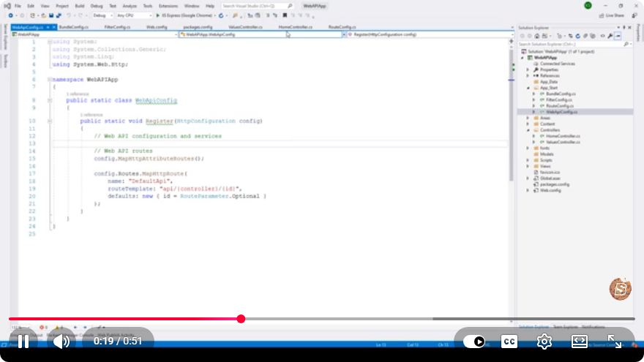Open video settings gear

pos(544,342)
